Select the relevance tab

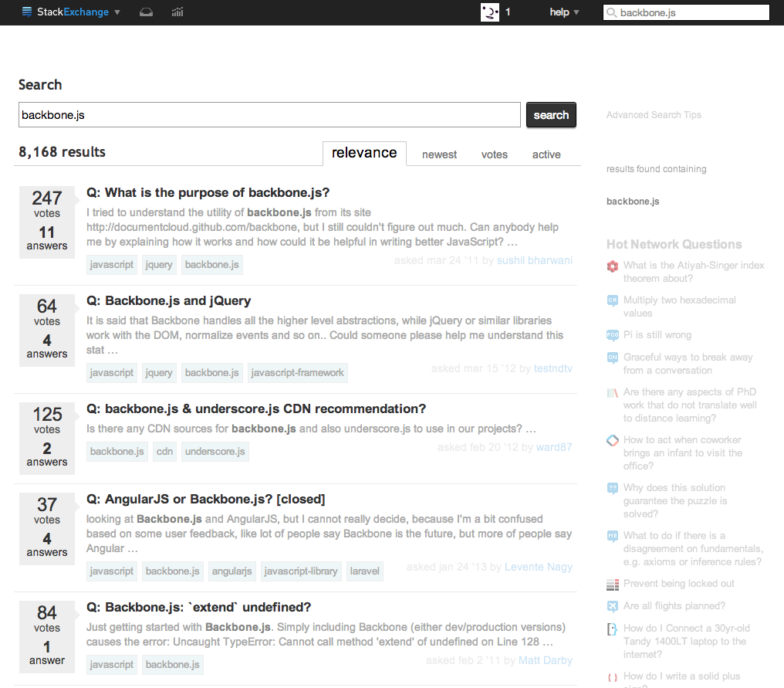(363, 153)
